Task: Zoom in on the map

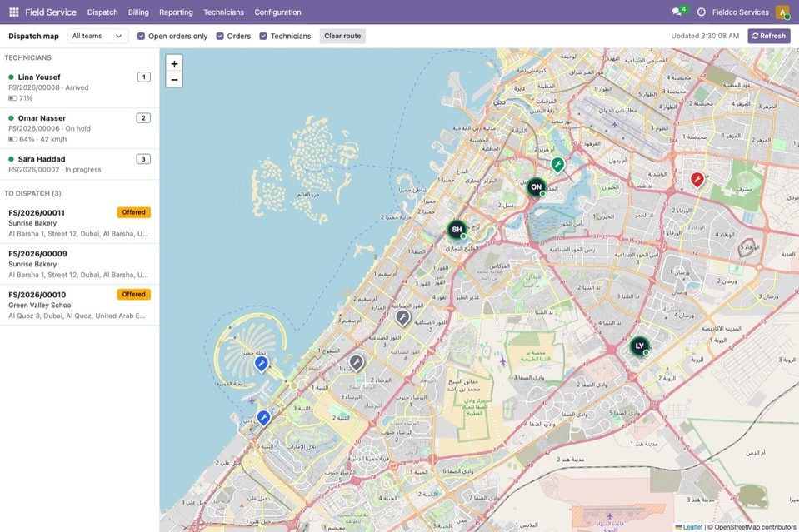Action: point(174,63)
